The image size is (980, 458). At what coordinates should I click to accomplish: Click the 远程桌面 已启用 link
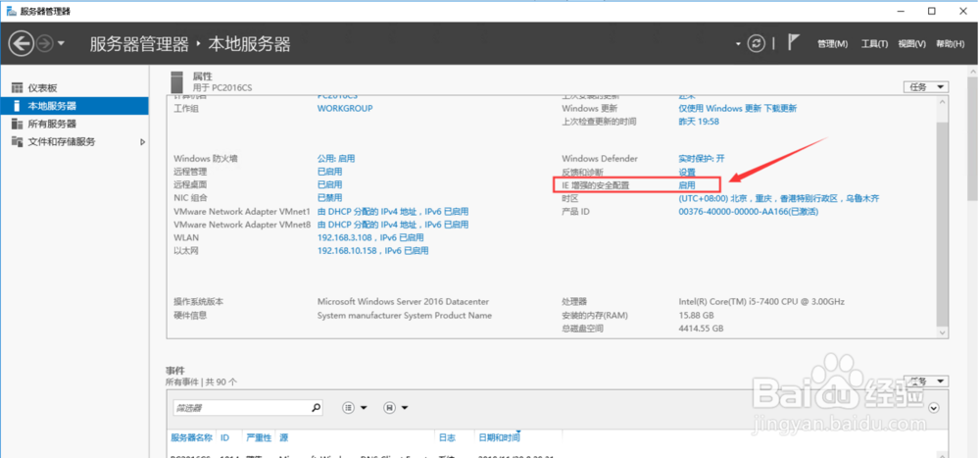[329, 184]
